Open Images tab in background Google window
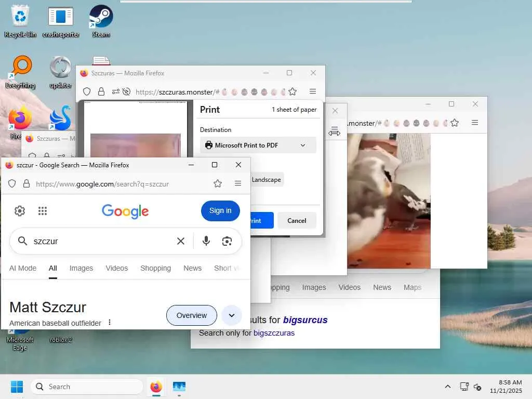532x399 pixels. (314, 287)
